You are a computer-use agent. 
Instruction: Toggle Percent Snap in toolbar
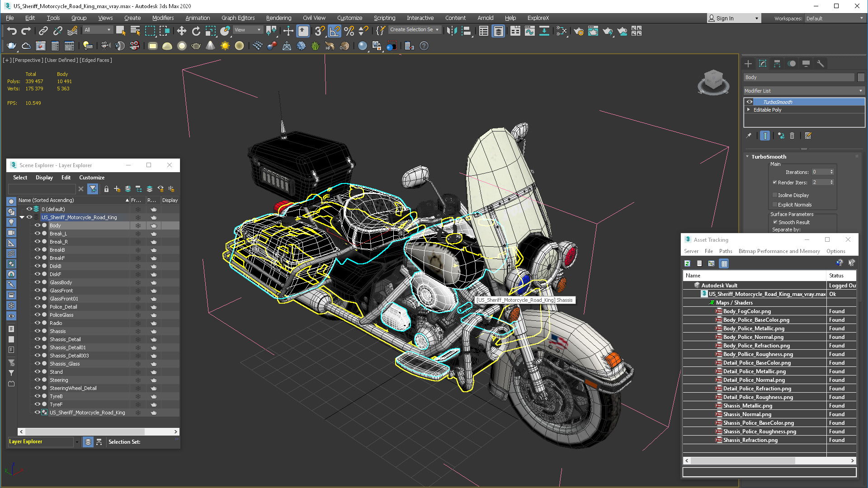349,31
